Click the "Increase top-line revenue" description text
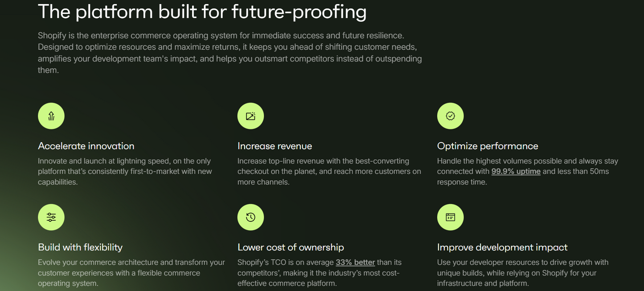 [x=329, y=172]
